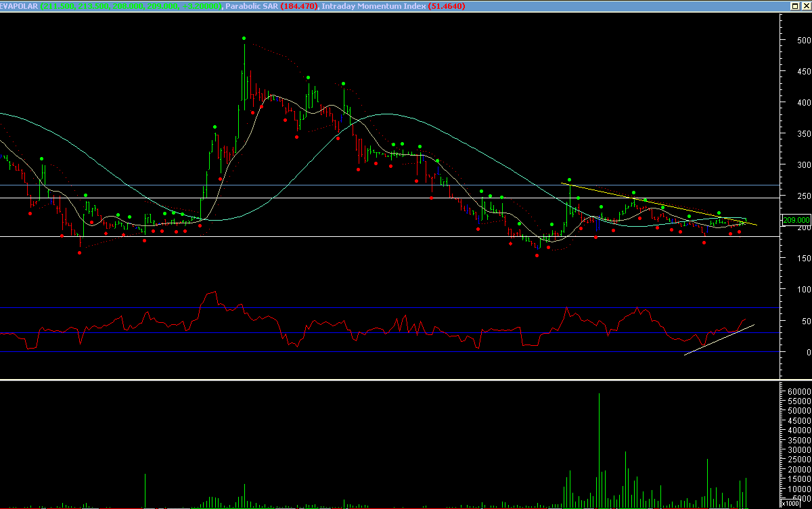This screenshot has height=509, width=812.
Task: Click the maximize window icon in title bar
Action: (794, 6)
